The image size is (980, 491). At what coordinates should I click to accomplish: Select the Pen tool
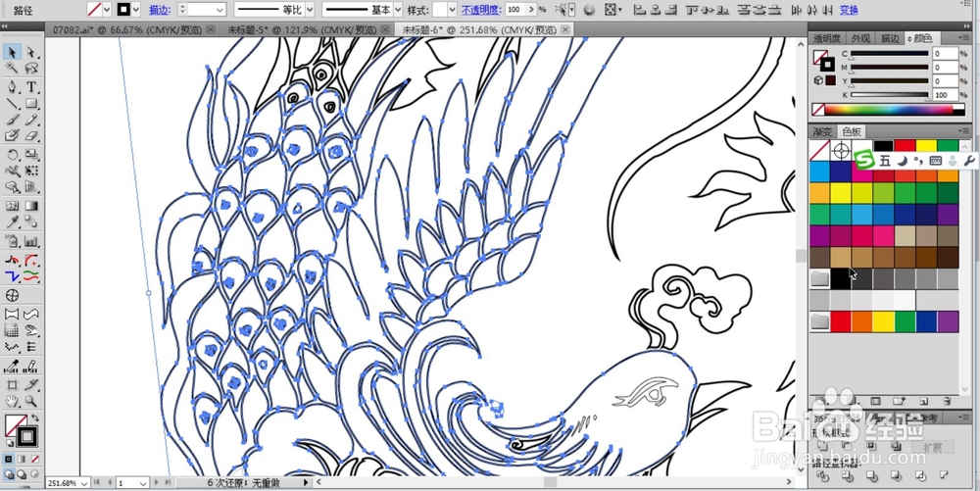click(11, 87)
